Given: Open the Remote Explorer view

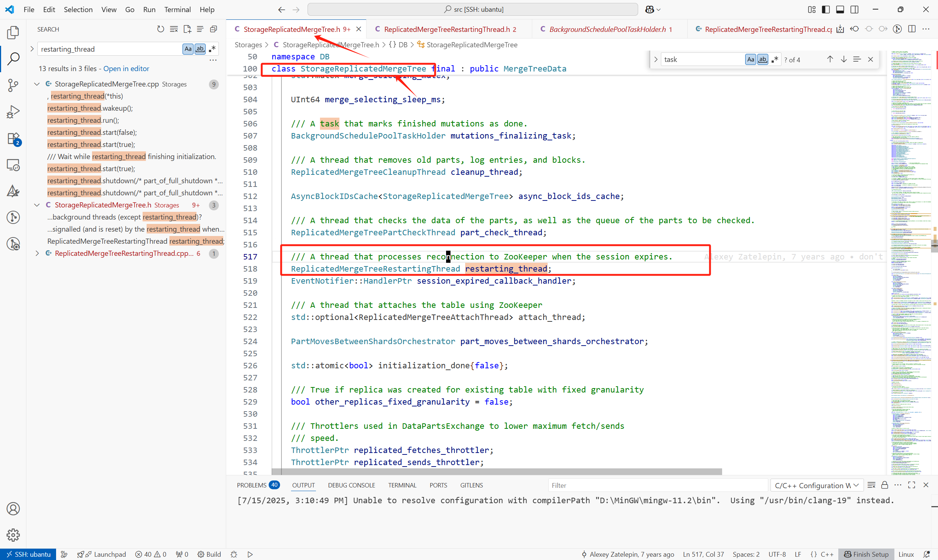Looking at the screenshot, I should click(13, 165).
